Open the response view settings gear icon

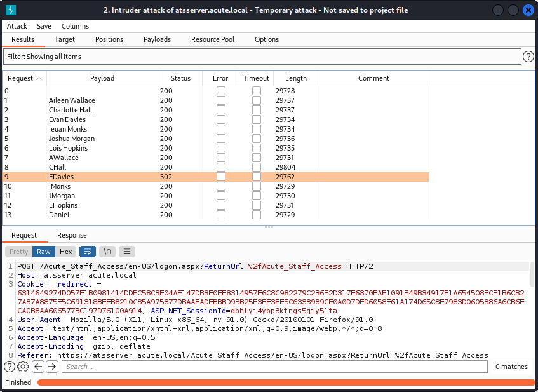tap(22, 367)
